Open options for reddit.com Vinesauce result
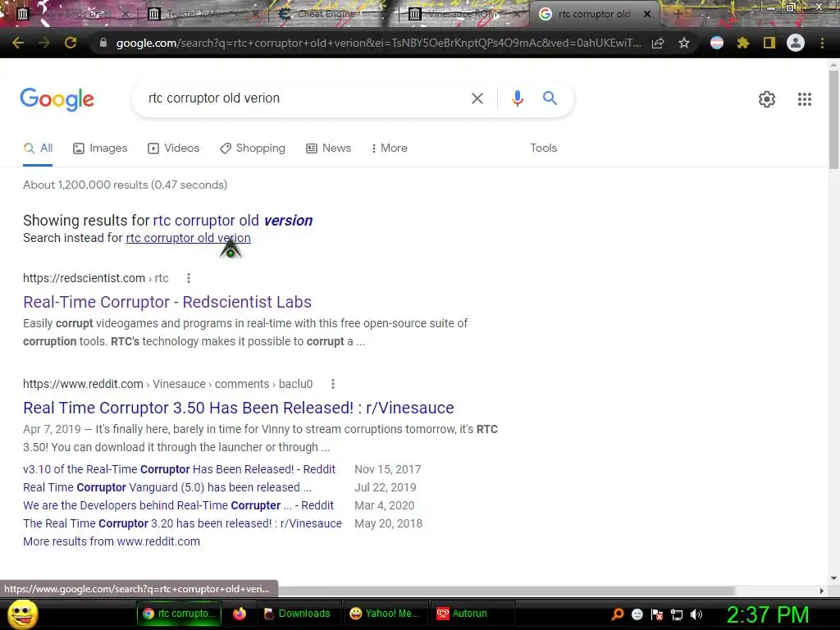 pyautogui.click(x=333, y=384)
